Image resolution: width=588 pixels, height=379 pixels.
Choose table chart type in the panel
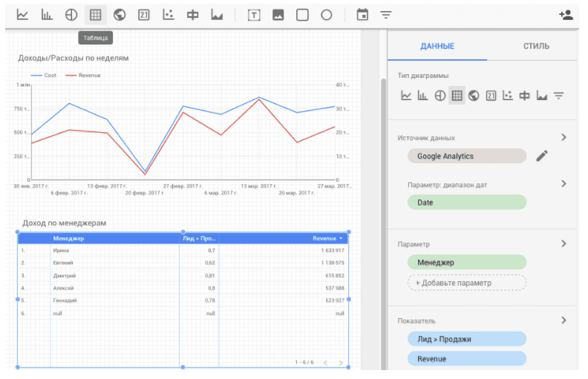pos(457,96)
